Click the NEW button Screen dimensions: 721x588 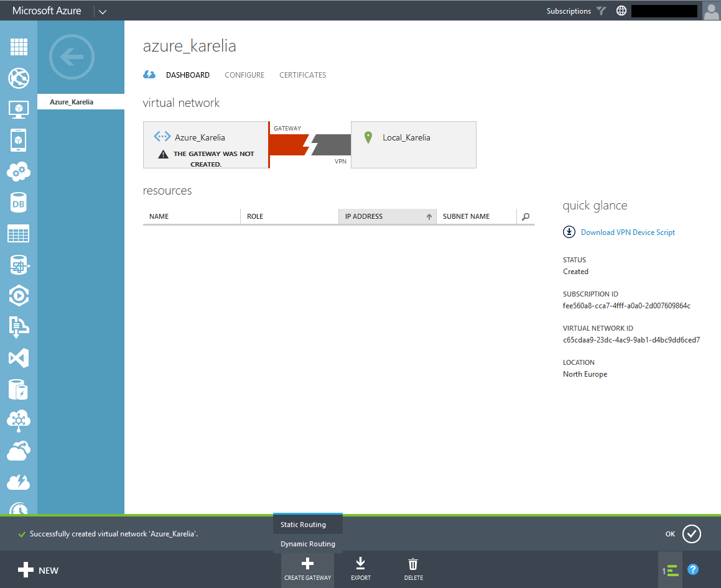(x=38, y=570)
